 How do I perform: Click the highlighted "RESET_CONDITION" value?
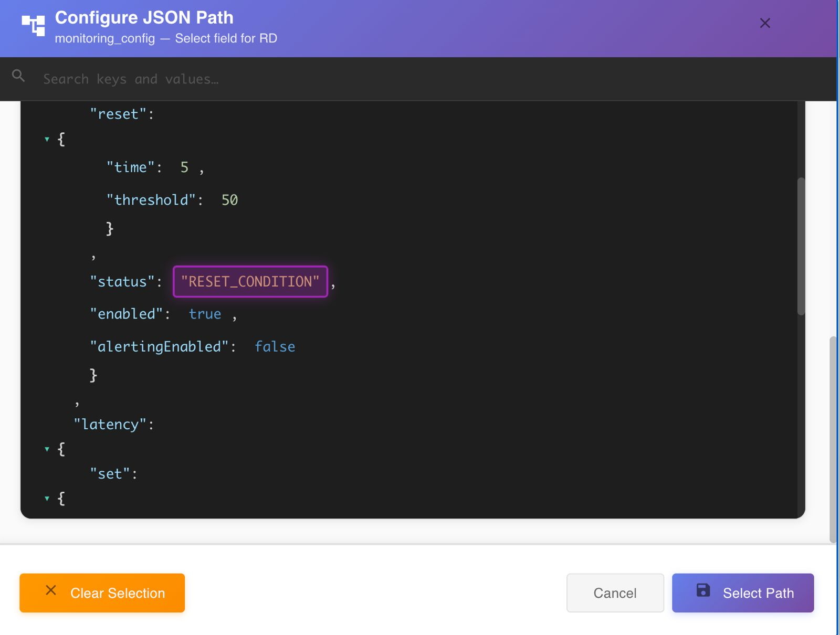tap(250, 282)
